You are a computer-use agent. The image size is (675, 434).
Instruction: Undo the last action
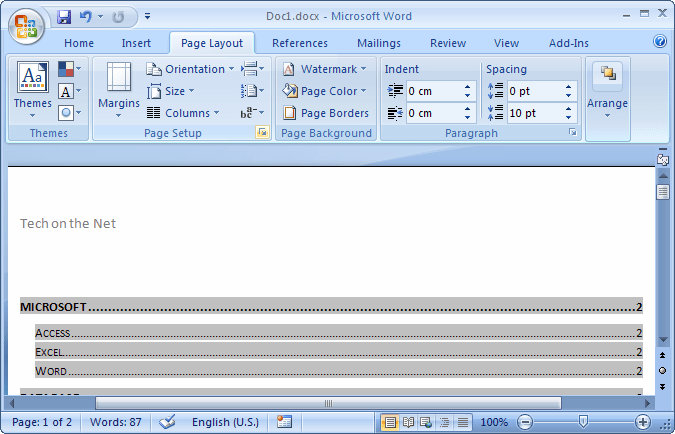point(86,17)
